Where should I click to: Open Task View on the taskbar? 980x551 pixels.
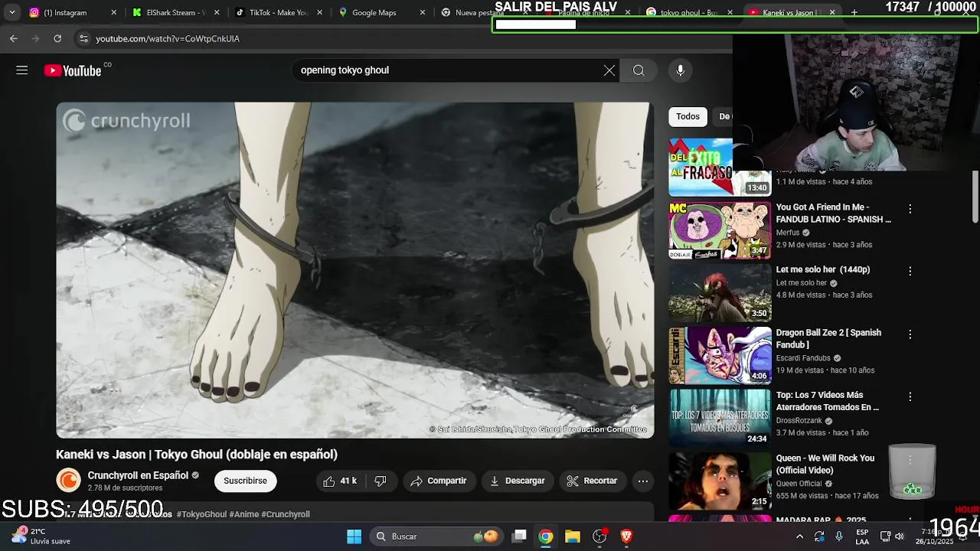pyautogui.click(x=519, y=536)
